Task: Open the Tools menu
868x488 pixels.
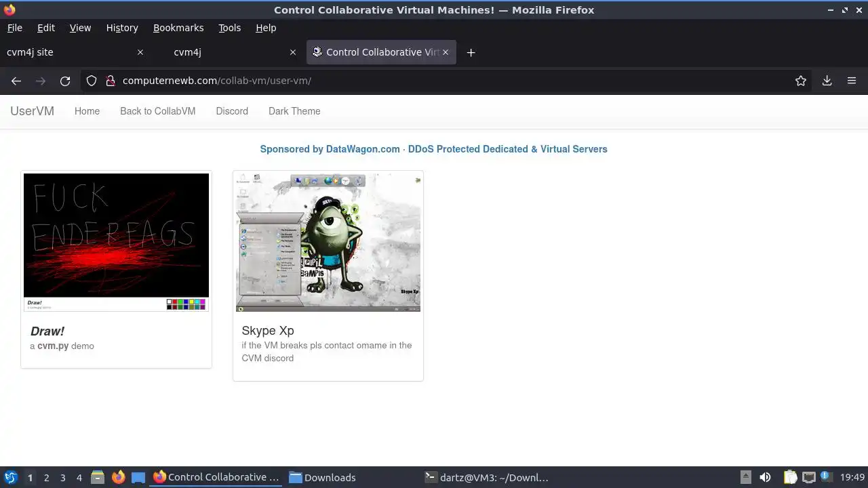Action: (229, 28)
